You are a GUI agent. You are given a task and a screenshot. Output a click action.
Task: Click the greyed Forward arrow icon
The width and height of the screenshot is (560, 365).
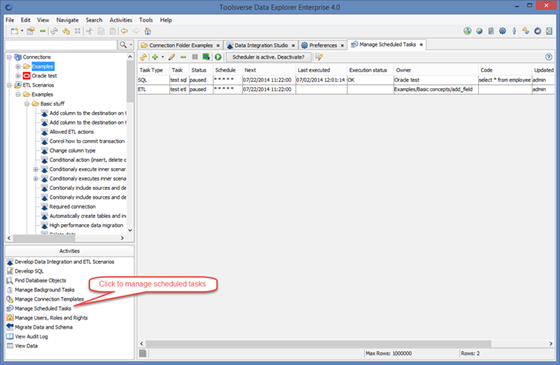click(x=136, y=31)
